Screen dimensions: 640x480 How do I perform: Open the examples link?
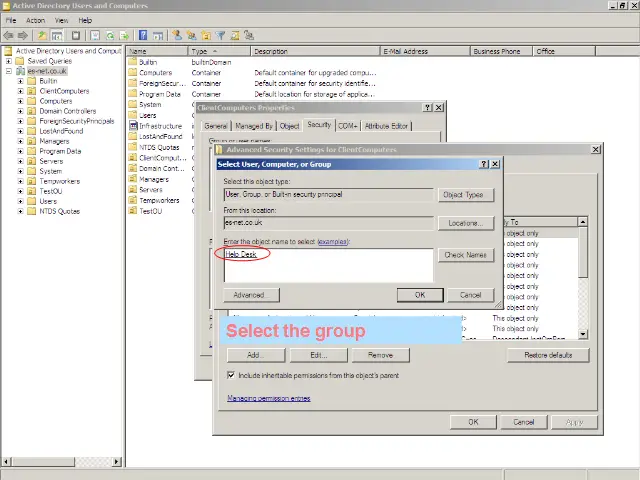[x=333, y=242]
